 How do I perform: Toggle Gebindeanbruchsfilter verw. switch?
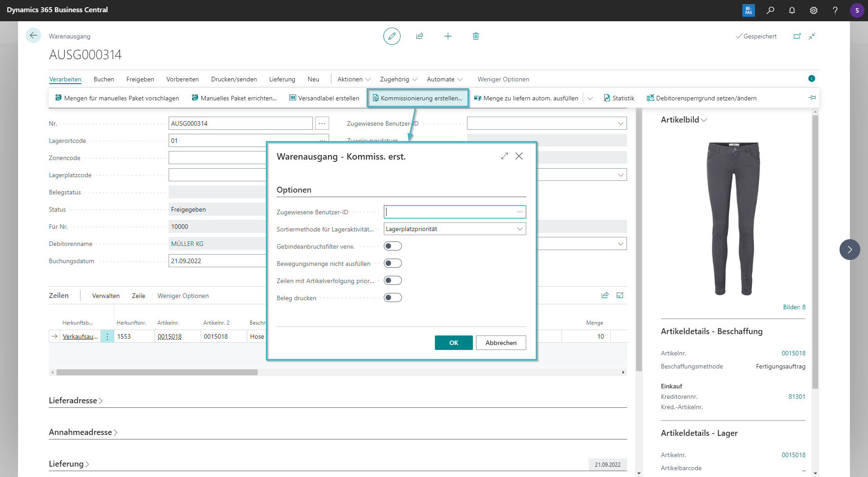pos(392,246)
